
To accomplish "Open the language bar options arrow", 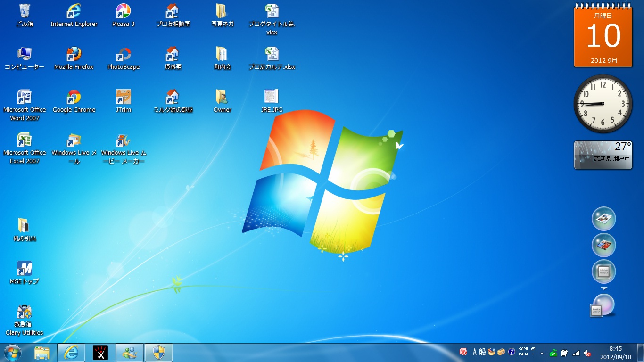I will click(x=533, y=354).
